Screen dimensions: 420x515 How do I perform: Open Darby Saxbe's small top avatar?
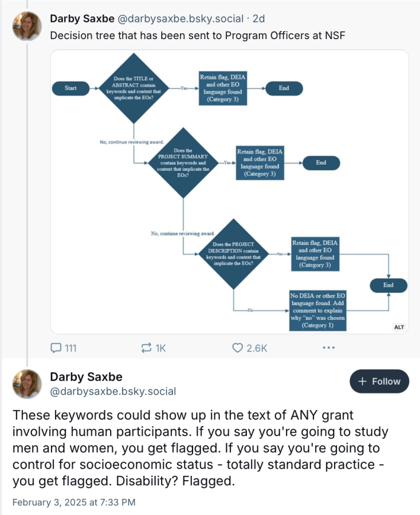27,26
